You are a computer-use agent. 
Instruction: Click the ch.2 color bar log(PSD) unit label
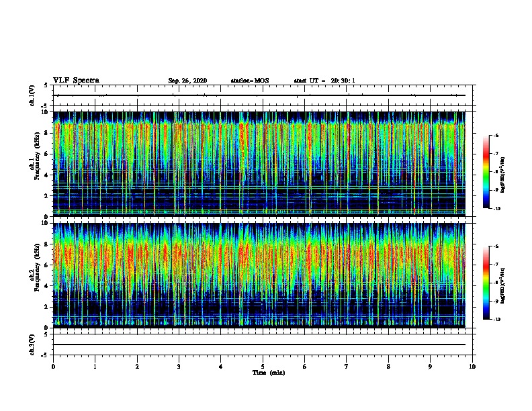point(503,285)
